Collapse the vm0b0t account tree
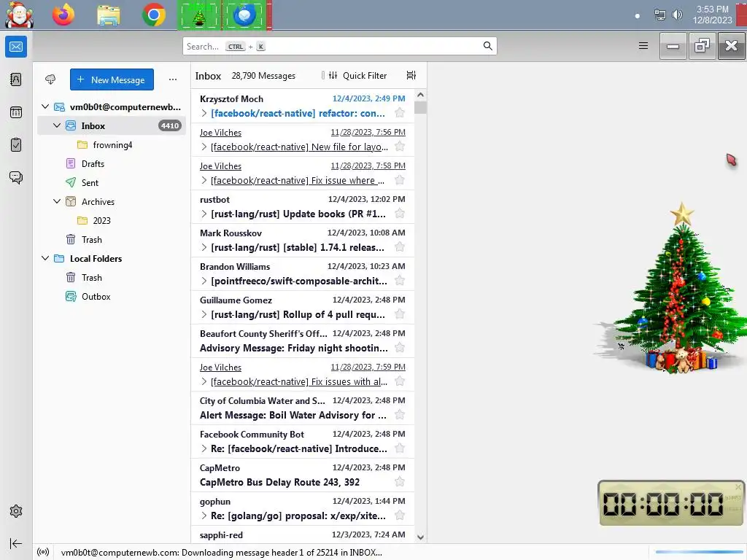747x560 pixels. [45, 106]
